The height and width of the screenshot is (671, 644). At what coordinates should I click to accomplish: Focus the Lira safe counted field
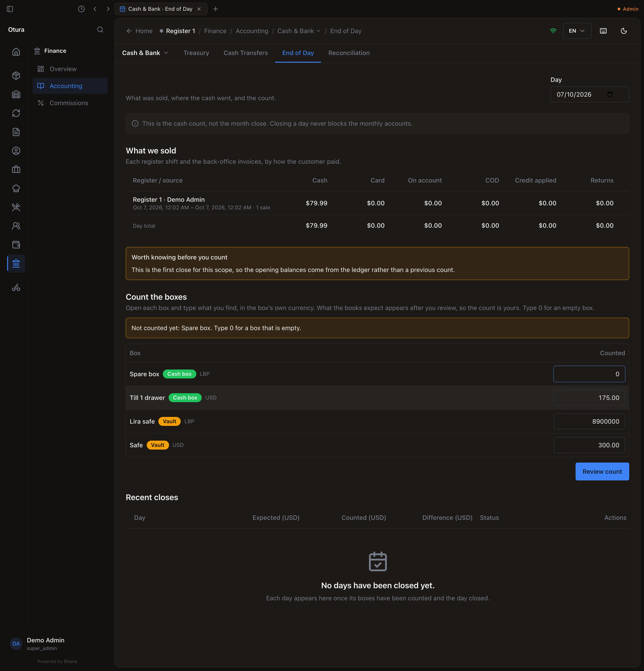click(589, 421)
